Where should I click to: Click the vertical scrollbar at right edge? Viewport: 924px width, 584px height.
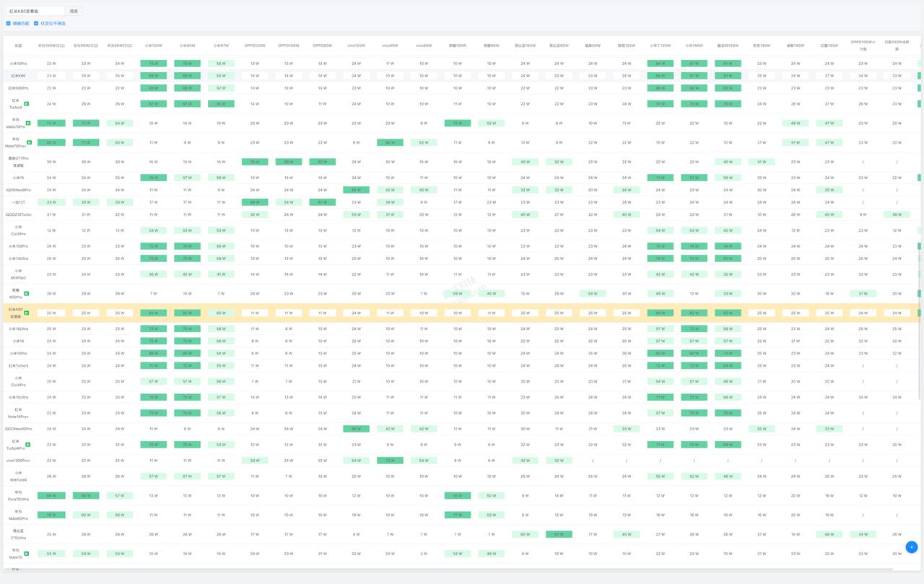(920, 325)
